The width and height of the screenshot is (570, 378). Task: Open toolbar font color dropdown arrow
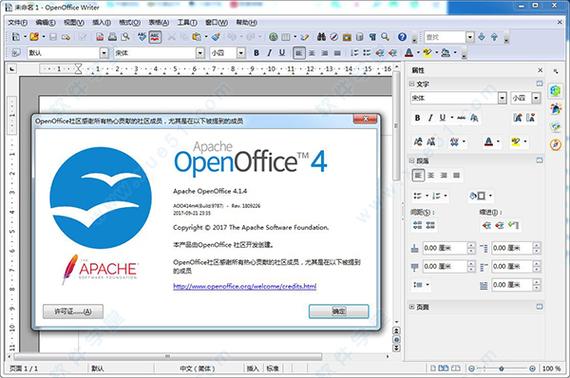click(418, 53)
